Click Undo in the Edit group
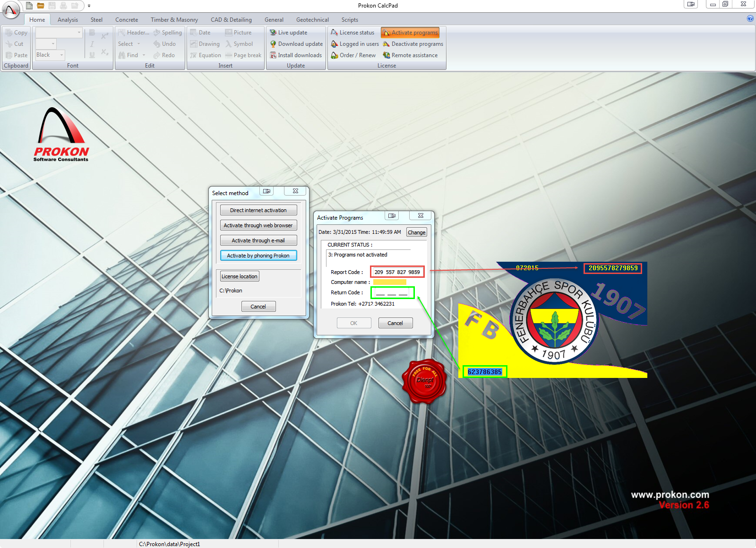 pyautogui.click(x=164, y=44)
